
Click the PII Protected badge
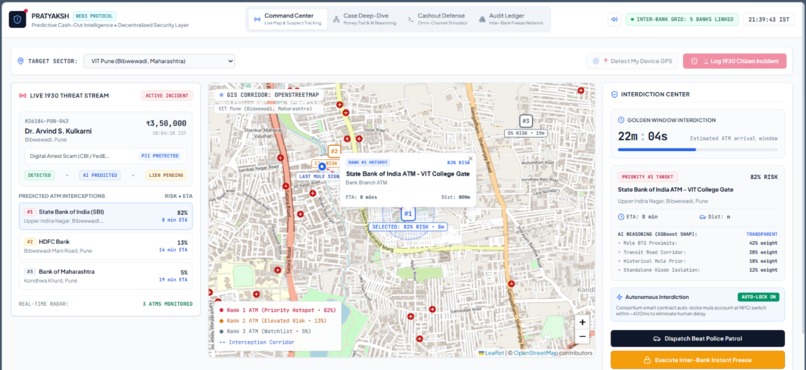click(159, 156)
